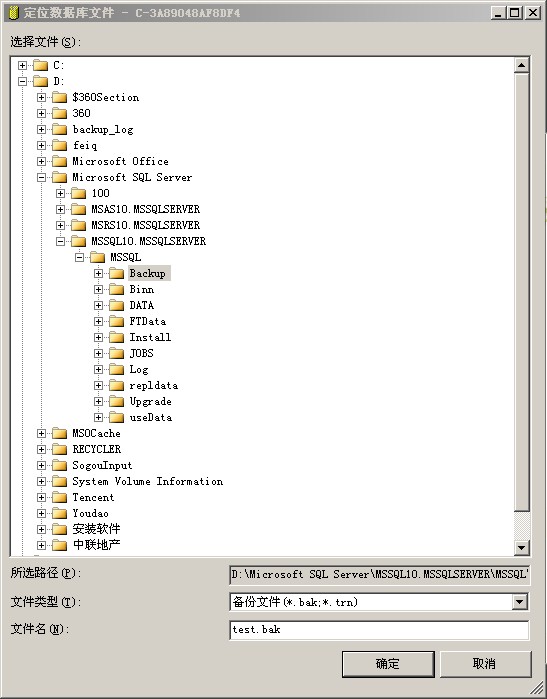Collapse the D: drive node

(x=22, y=82)
